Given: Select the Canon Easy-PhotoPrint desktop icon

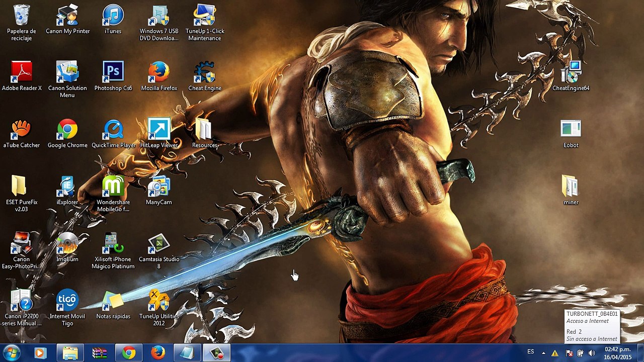Looking at the screenshot, I should coord(22,250).
